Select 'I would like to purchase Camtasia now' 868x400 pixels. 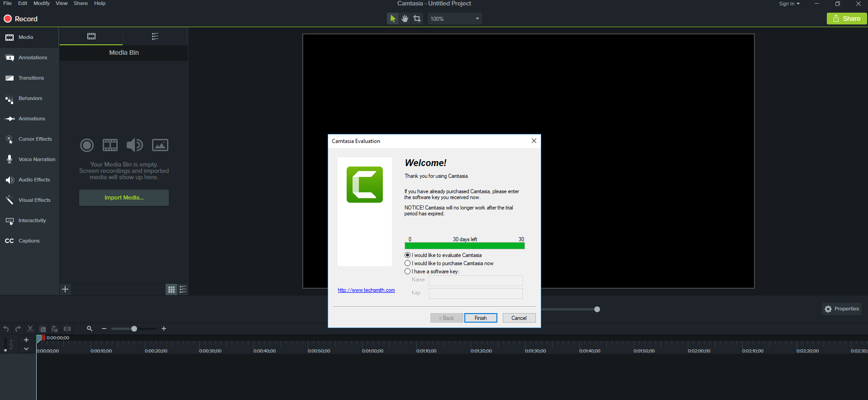[449, 263]
